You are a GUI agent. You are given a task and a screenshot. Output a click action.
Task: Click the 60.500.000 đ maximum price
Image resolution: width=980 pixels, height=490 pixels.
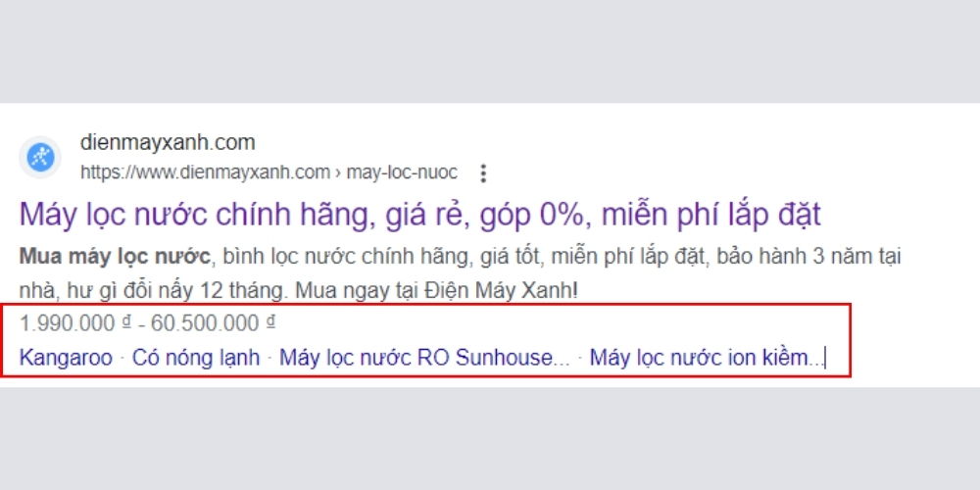click(216, 323)
